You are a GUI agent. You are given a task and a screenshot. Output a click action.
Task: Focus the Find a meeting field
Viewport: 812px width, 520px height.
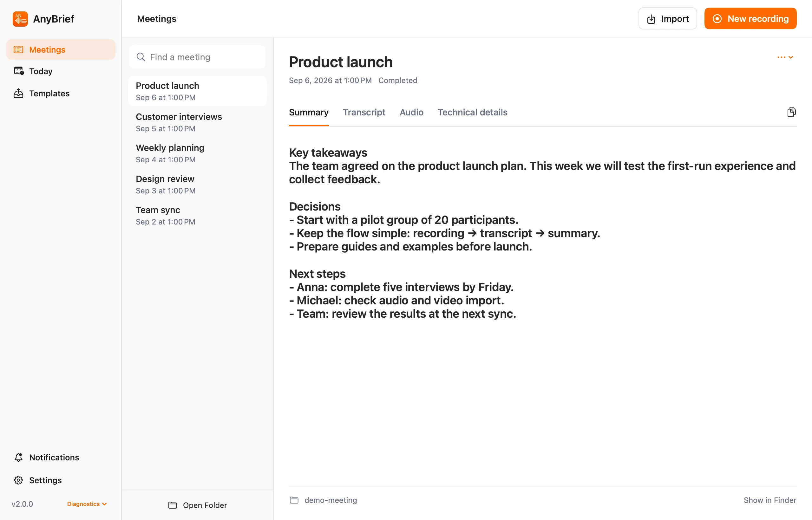[x=197, y=57]
